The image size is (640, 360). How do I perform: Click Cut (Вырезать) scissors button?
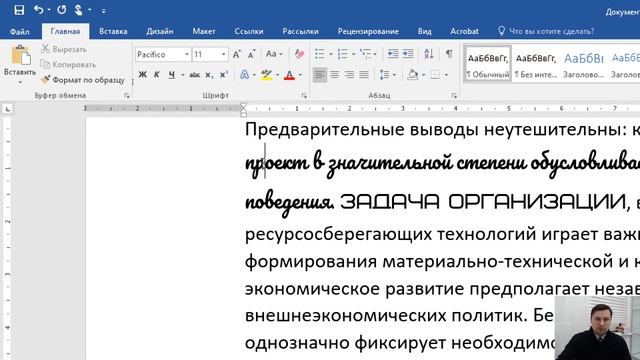pyautogui.click(x=63, y=49)
